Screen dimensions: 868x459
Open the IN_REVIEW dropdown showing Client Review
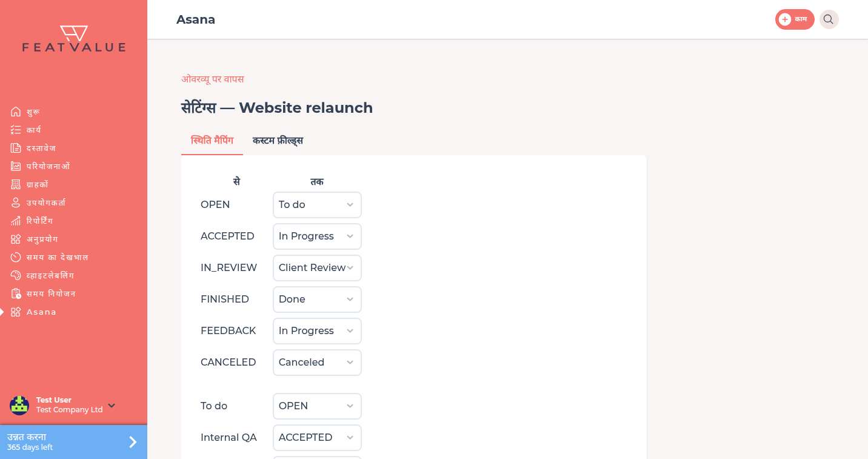(317, 268)
